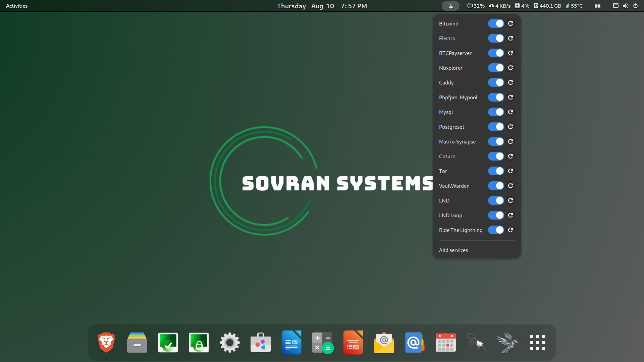644x362 pixels.
Task: Show CPU usage 32% monitor
Action: [x=476, y=6]
